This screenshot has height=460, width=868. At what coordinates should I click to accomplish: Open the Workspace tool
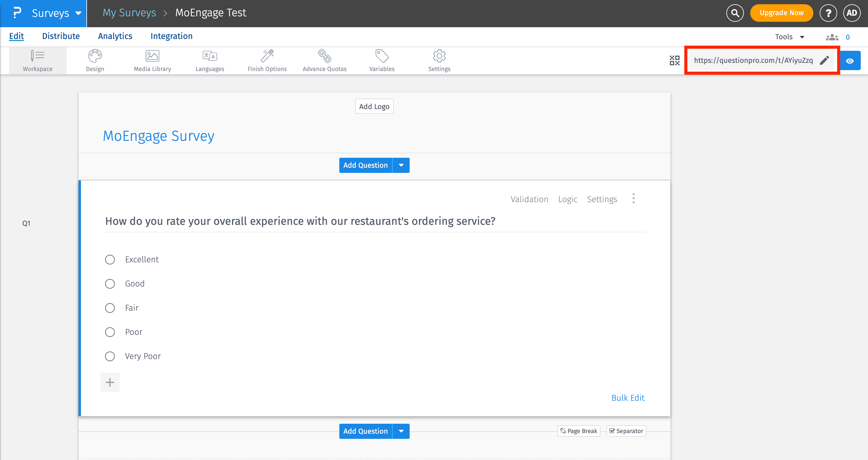(x=38, y=61)
